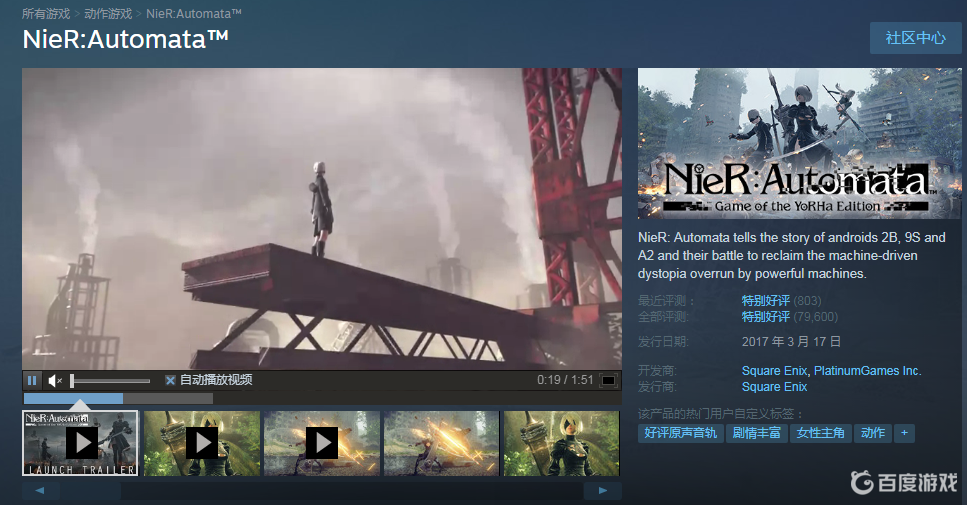This screenshot has width=967, height=505.
Task: Open the NieR:Automata breadcrumb link
Action: 194,14
